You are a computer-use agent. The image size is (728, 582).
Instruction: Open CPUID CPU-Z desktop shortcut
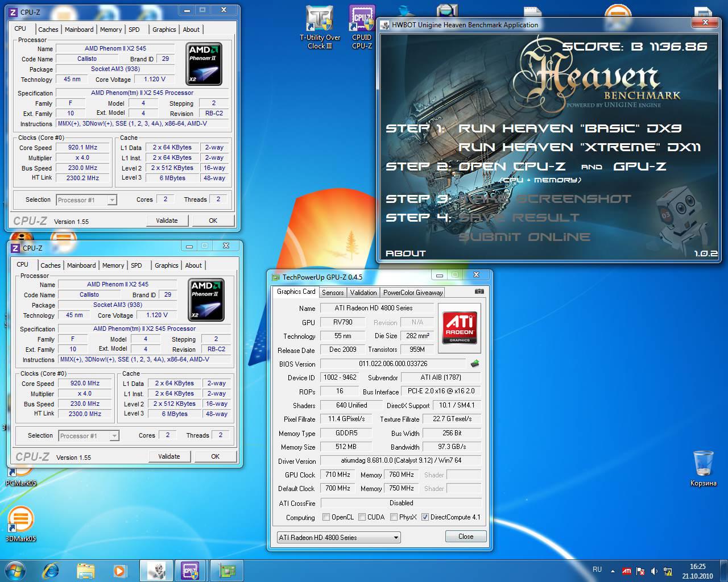362,27
